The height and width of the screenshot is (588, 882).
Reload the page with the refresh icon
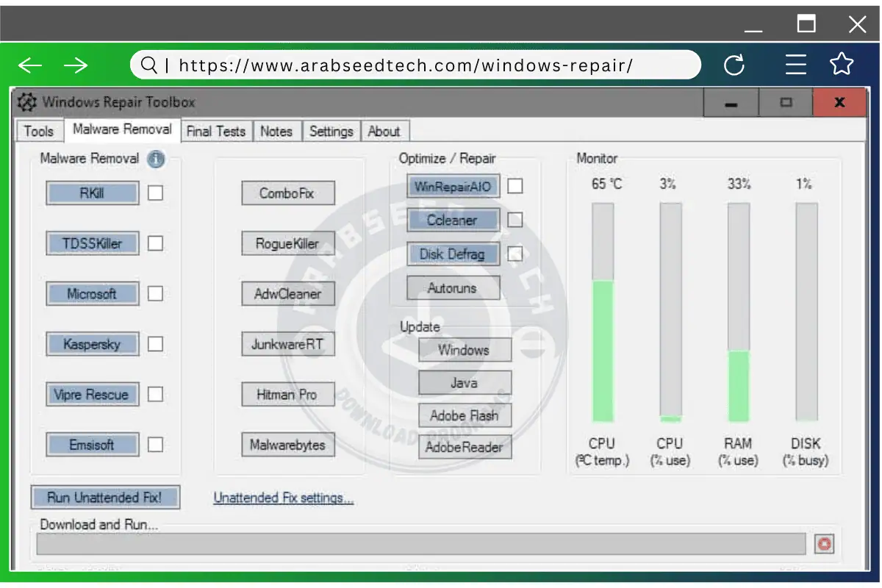734,65
